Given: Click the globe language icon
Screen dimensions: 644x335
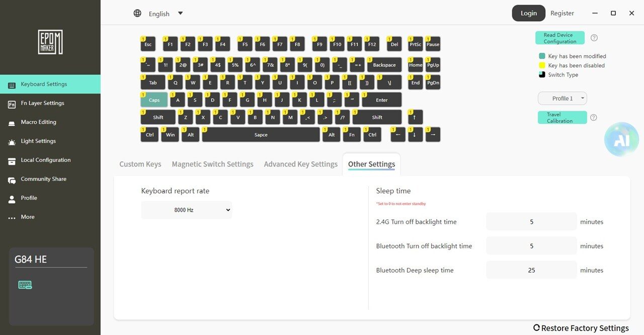Looking at the screenshot, I should (x=137, y=13).
